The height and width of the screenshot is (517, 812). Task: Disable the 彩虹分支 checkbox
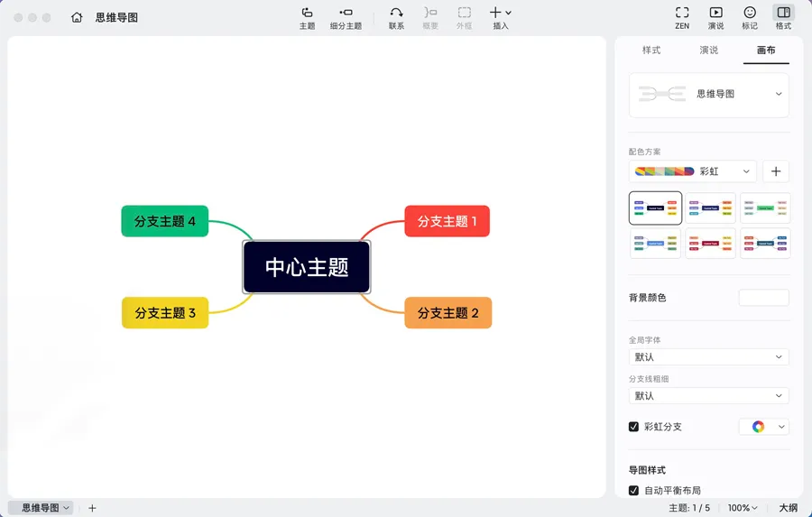coord(634,427)
